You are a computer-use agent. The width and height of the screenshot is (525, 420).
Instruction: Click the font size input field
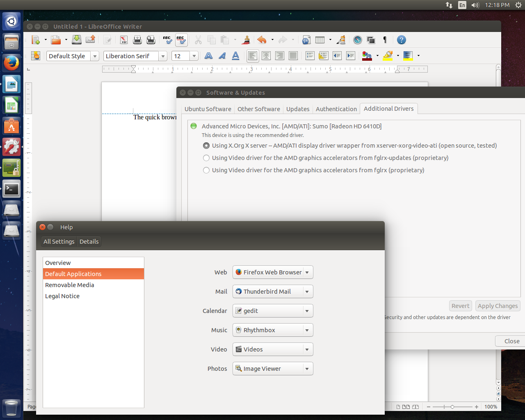tap(181, 56)
